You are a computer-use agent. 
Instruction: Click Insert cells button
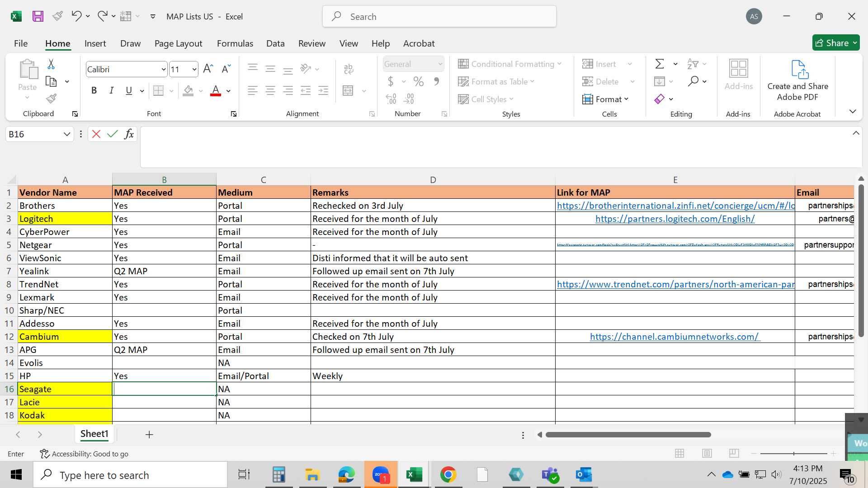point(599,64)
